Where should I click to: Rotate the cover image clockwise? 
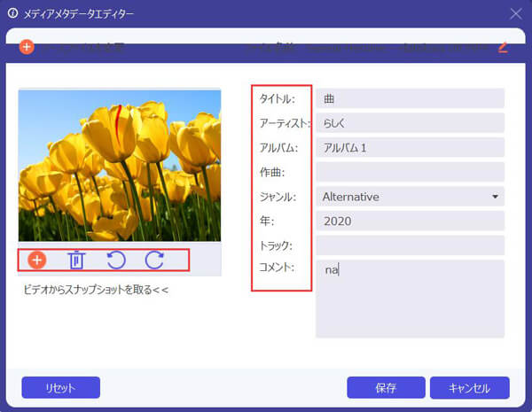[154, 260]
